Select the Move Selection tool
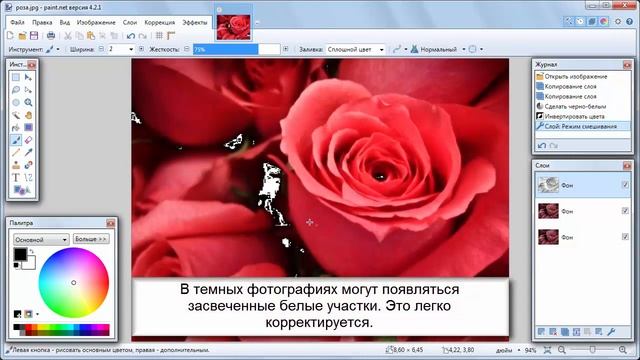 pyautogui.click(x=28, y=90)
